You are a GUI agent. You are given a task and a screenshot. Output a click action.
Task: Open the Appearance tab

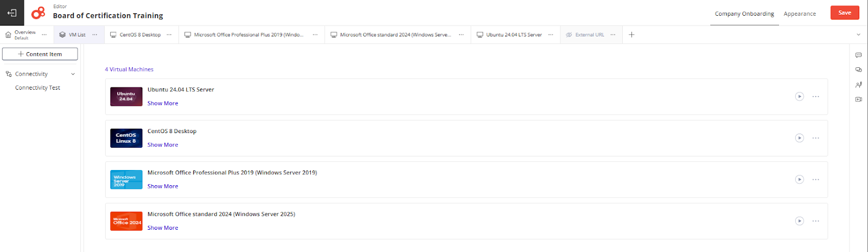coord(800,14)
